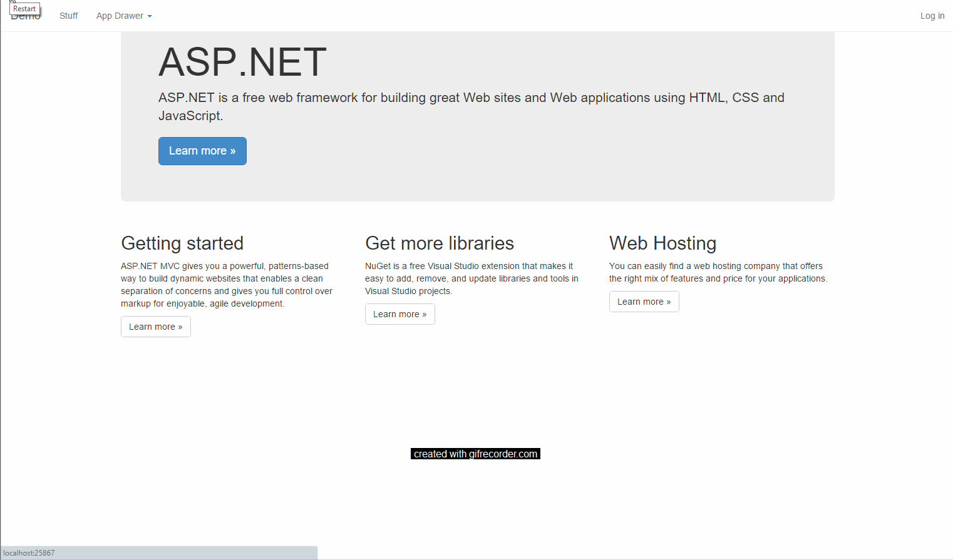Click the Stuff navbar link

[68, 16]
